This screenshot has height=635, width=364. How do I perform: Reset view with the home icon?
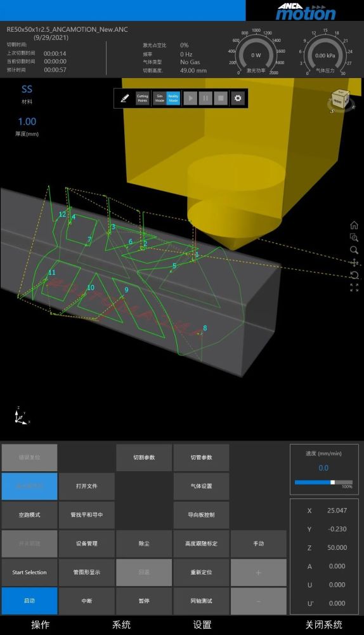[x=354, y=225]
